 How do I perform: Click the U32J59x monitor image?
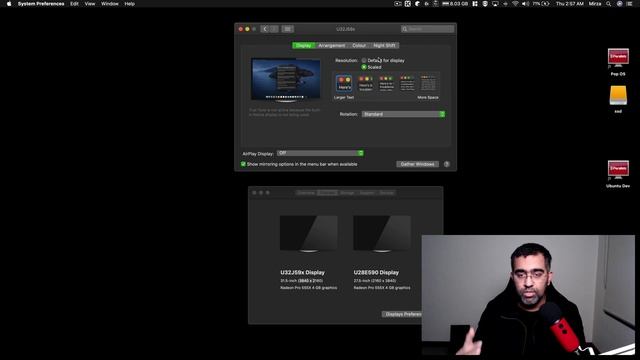pyautogui.click(x=309, y=234)
